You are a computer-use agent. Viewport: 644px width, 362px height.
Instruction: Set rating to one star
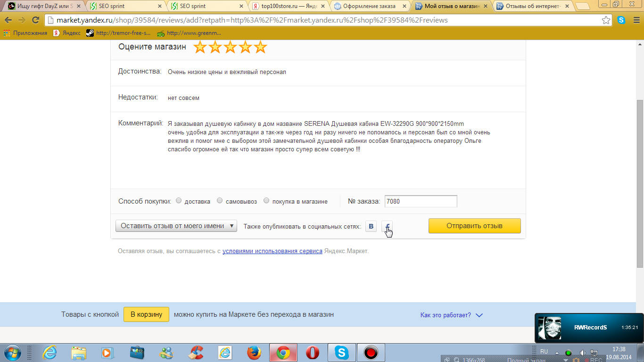200,47
